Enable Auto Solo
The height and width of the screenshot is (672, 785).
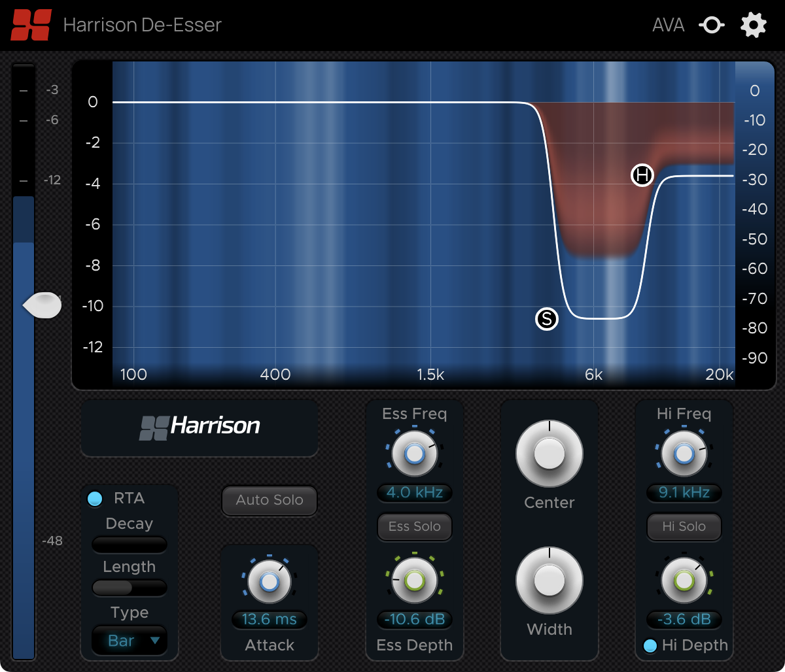[x=270, y=500]
